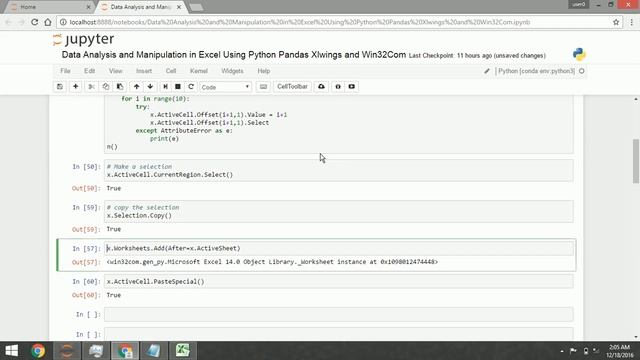Screen dimensions: 640x360
Task: Click the cloud upload toolbar icon
Action: 321,87
